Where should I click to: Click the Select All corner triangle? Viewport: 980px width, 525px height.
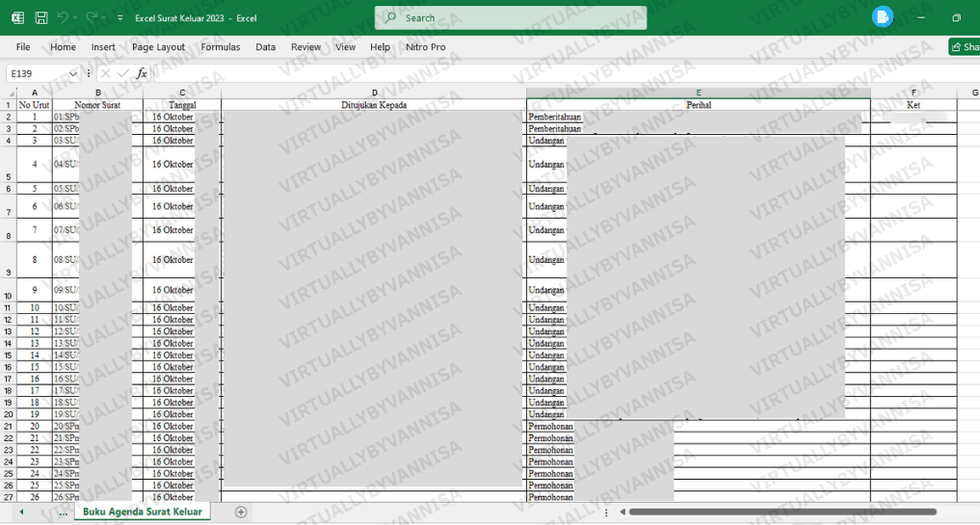[x=9, y=93]
